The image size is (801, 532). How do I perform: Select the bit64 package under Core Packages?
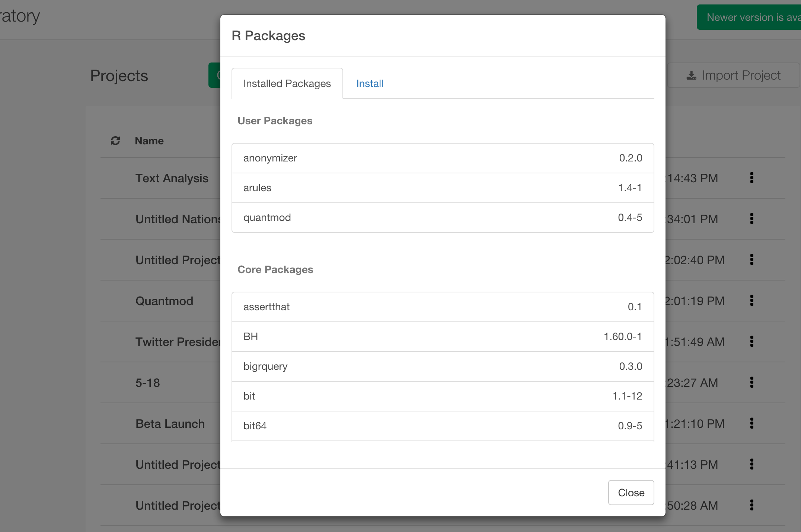[442, 426]
